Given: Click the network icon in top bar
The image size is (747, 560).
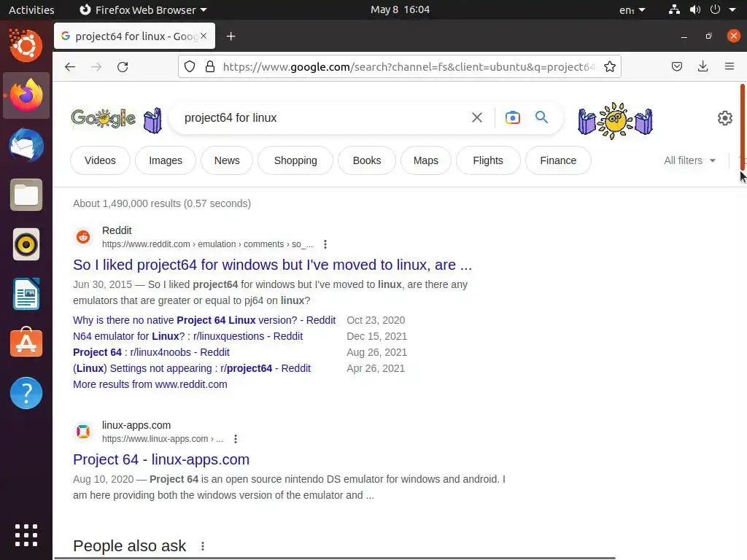Looking at the screenshot, I should (x=674, y=9).
